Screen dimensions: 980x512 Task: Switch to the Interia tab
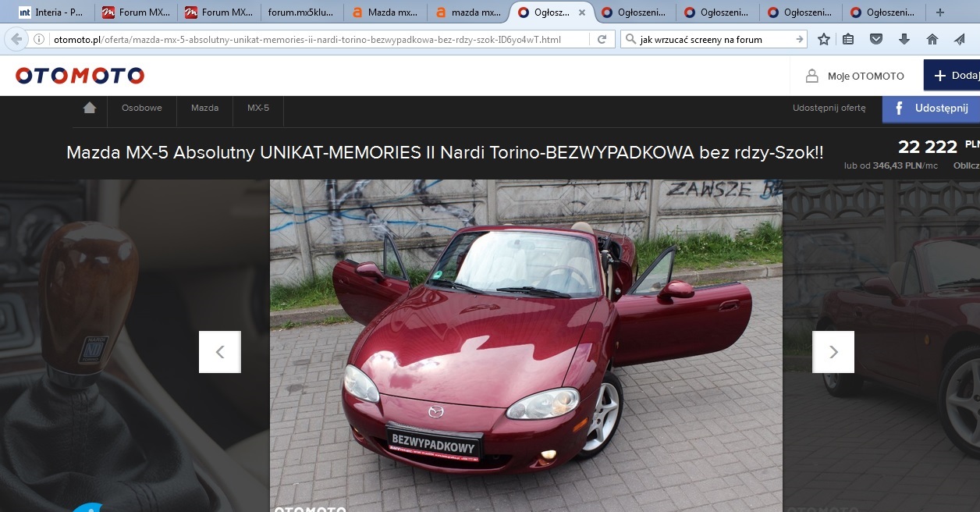[51, 12]
